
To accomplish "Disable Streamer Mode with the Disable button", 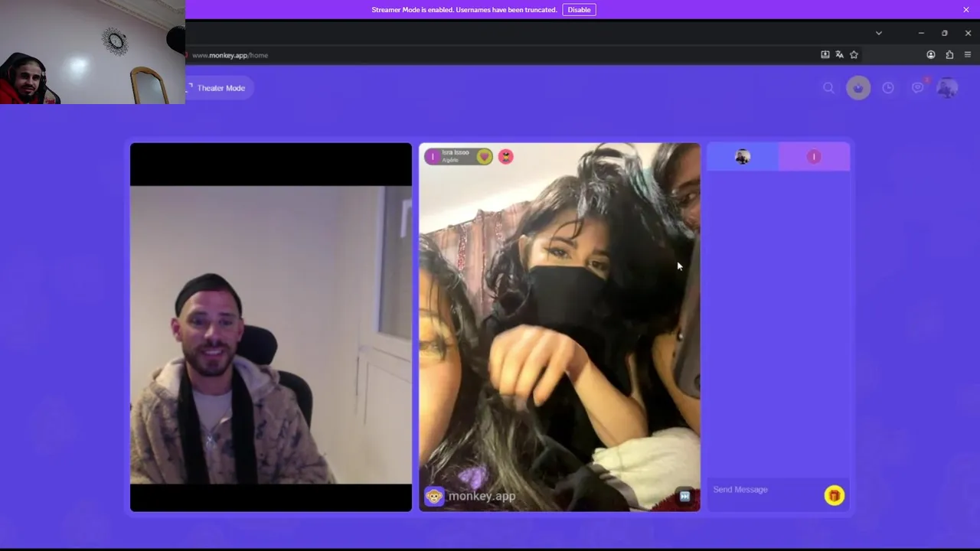I will pyautogui.click(x=579, y=10).
